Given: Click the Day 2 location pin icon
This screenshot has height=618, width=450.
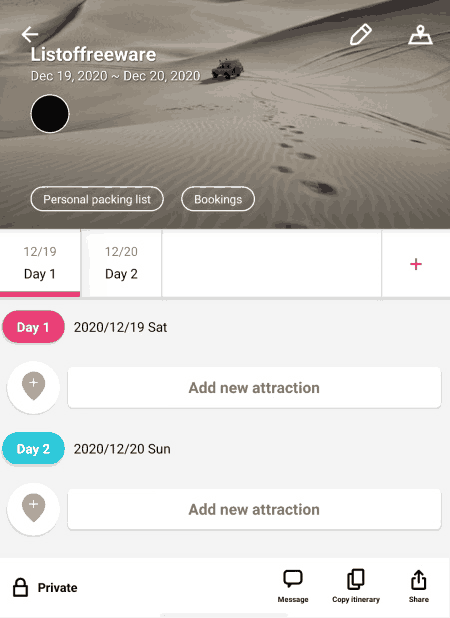Looking at the screenshot, I should pos(33,509).
